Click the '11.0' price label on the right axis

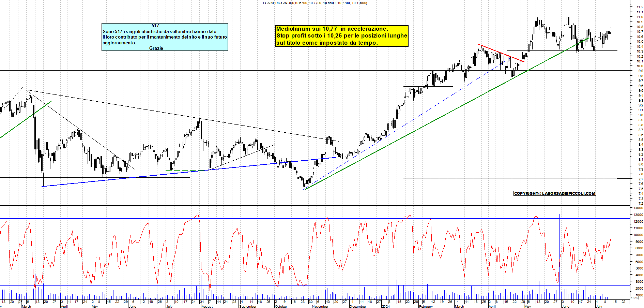640,17
